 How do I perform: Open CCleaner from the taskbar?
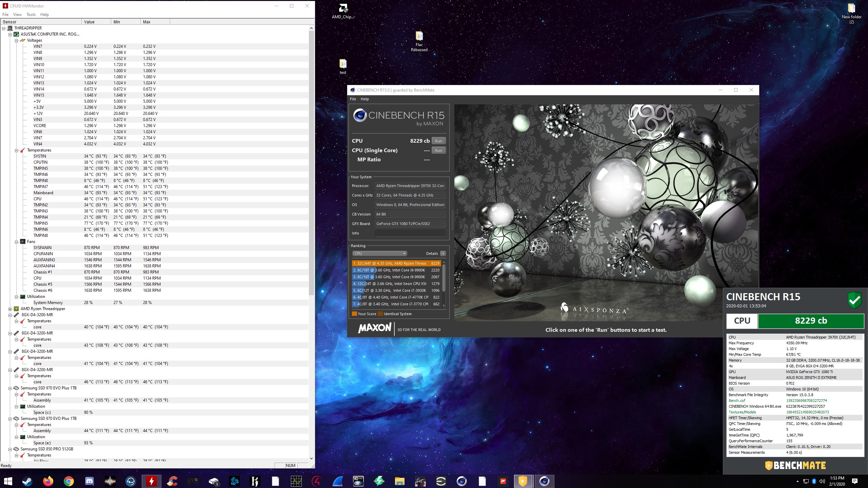(x=172, y=481)
